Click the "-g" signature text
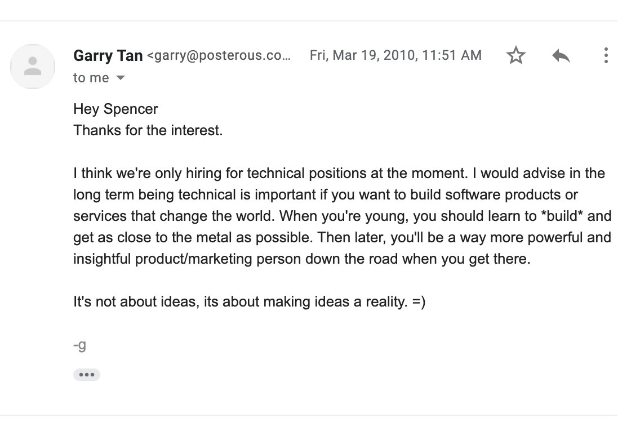Image resolution: width=640 pixels, height=426 pixels. [80, 346]
